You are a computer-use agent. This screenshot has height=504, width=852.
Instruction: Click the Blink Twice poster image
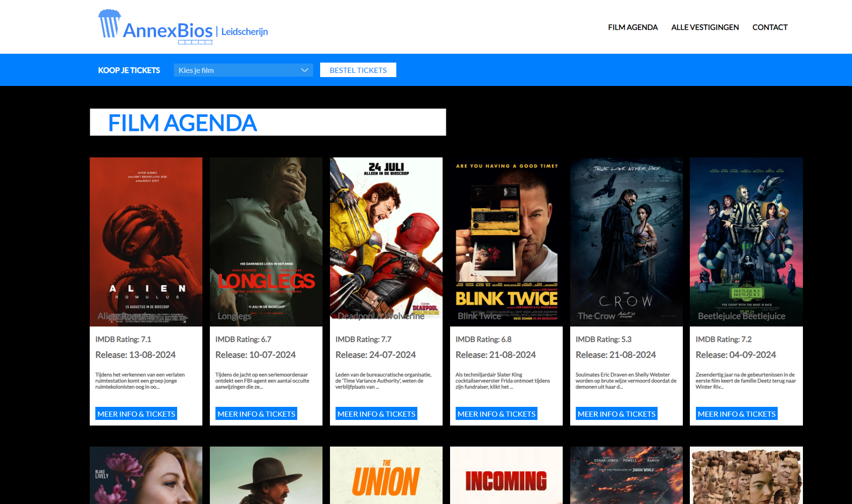tap(506, 241)
